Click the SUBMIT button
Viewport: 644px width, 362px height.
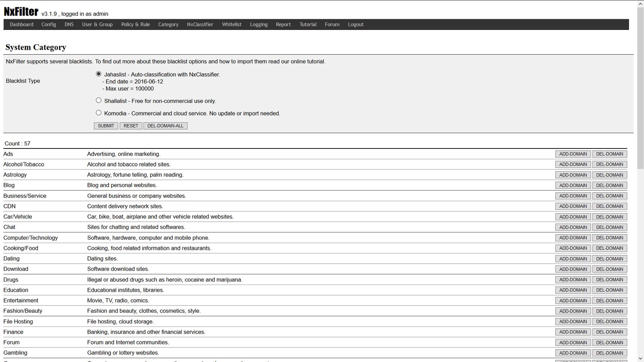106,126
